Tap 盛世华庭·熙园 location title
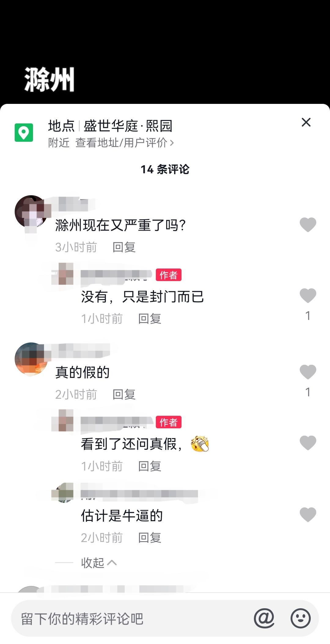The width and height of the screenshot is (330, 644). tap(128, 126)
